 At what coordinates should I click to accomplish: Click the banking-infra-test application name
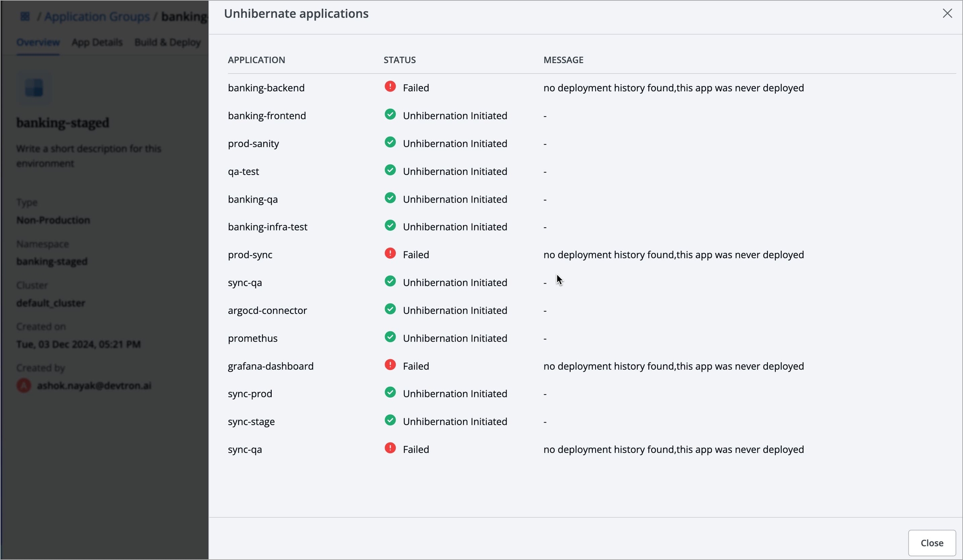pyautogui.click(x=267, y=227)
